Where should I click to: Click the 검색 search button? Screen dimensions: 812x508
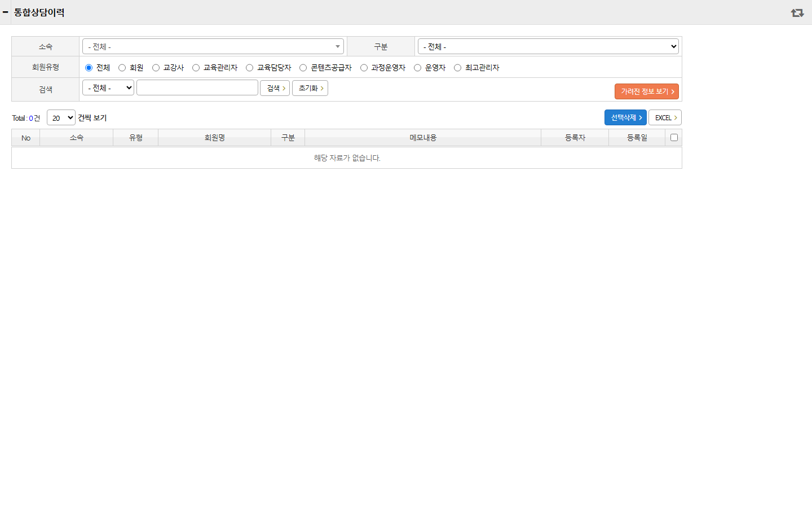coord(275,88)
